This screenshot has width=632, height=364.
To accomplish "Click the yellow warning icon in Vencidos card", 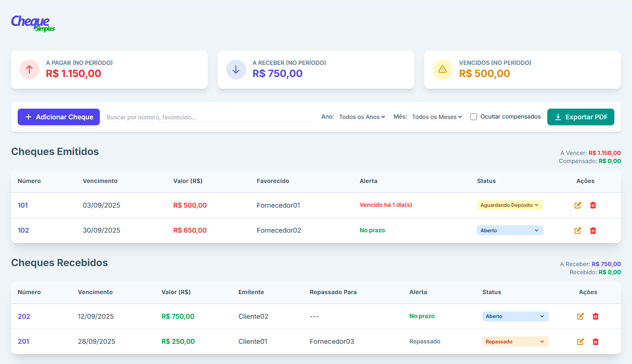I will (442, 70).
